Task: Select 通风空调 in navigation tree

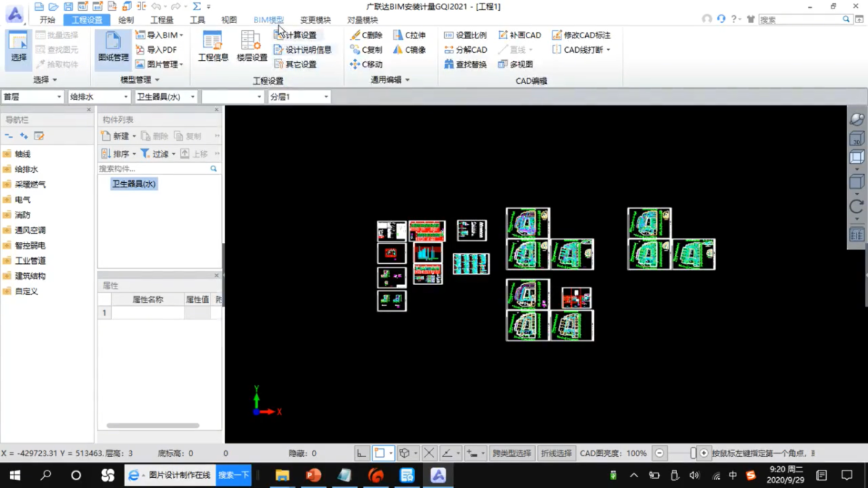Action: (x=30, y=230)
